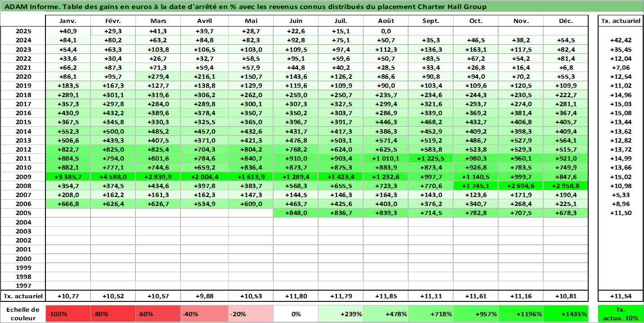644x323 pixels.
Task: Pick the +718% green scale swatch
Action: [431, 314]
